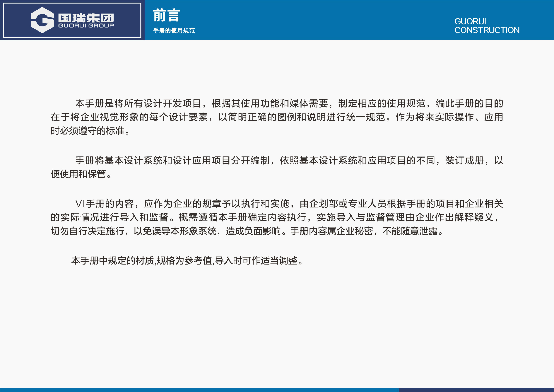Click the line starting VI手册的内容
Viewport: 554px width, 392px height.
[289, 204]
